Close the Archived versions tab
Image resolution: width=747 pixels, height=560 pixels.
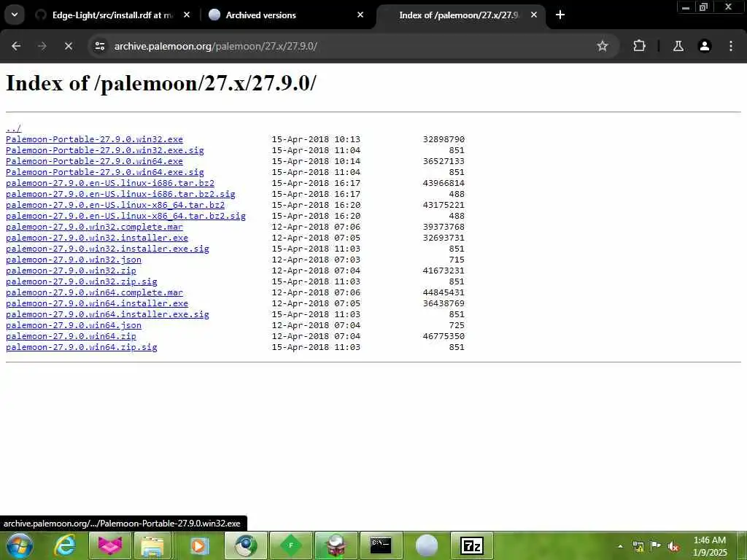(x=360, y=15)
